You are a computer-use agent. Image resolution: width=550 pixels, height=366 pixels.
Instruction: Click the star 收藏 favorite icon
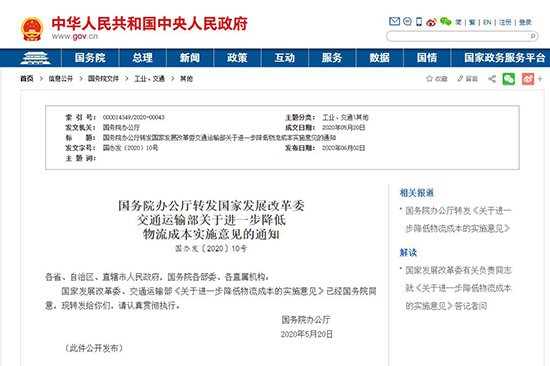coord(429,79)
